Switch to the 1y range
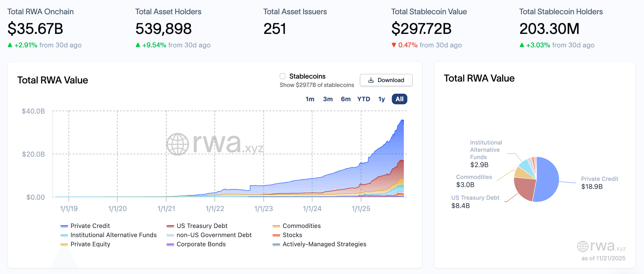The image size is (644, 274). point(381,99)
